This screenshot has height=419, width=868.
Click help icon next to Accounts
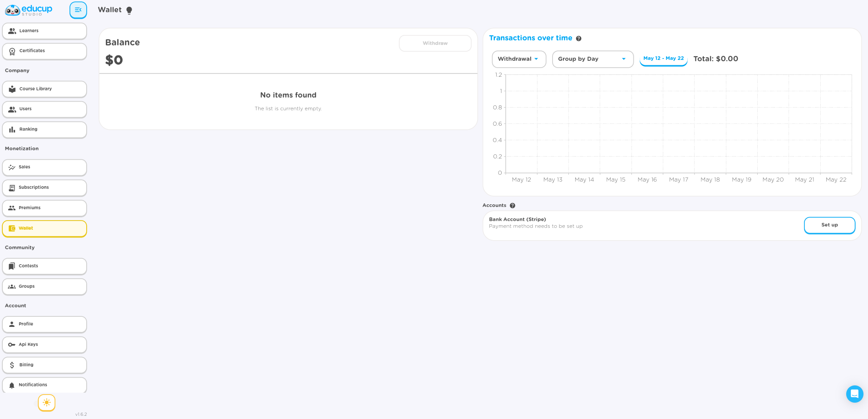coord(513,206)
